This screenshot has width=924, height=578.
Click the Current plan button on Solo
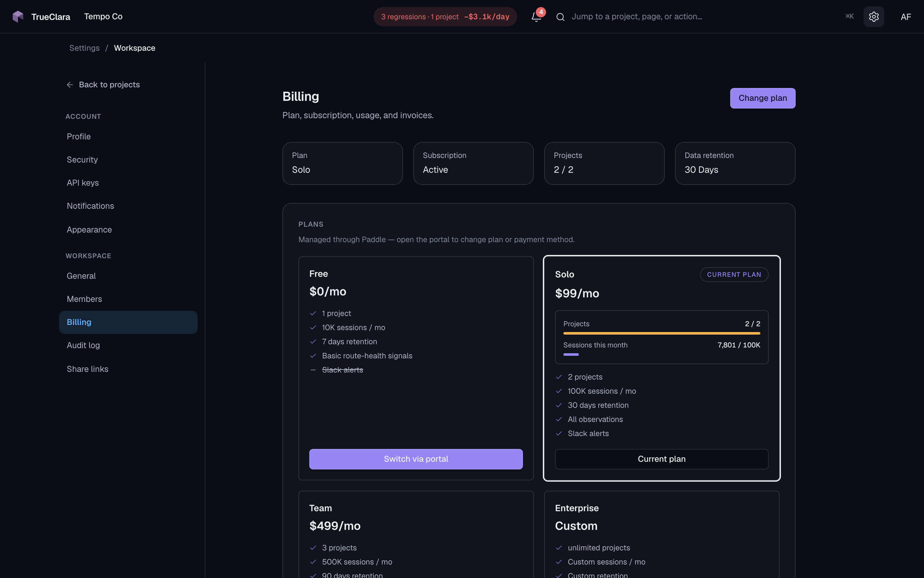click(x=661, y=459)
